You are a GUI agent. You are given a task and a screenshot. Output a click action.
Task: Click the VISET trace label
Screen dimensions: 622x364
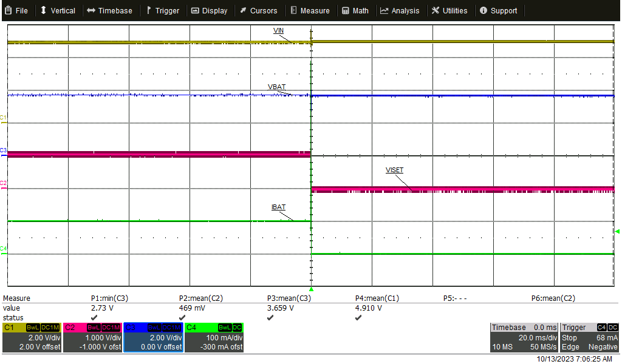[x=394, y=170]
